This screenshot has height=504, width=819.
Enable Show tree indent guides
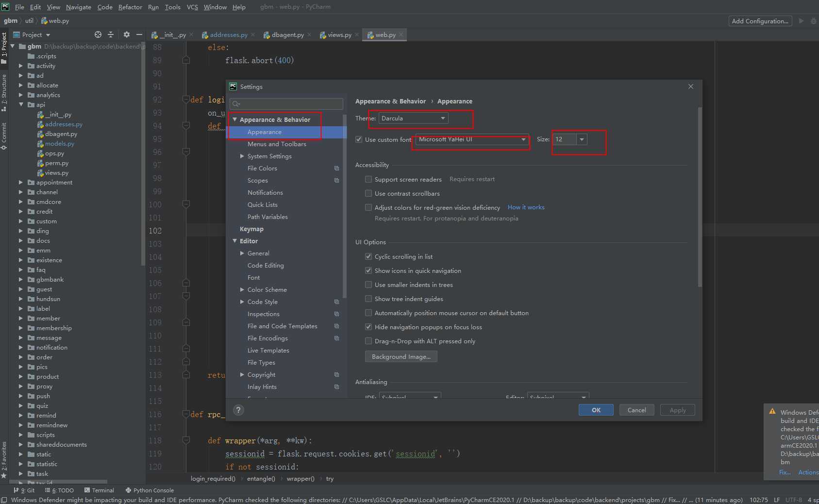[x=368, y=299]
